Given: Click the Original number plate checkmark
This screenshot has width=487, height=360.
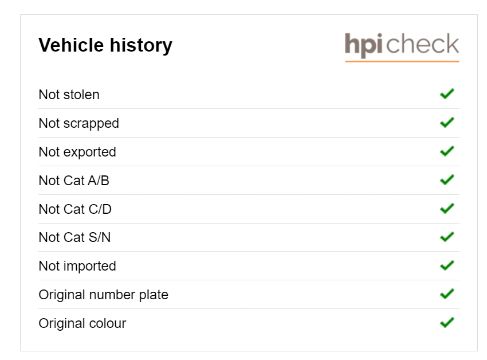Looking at the screenshot, I should (447, 294).
